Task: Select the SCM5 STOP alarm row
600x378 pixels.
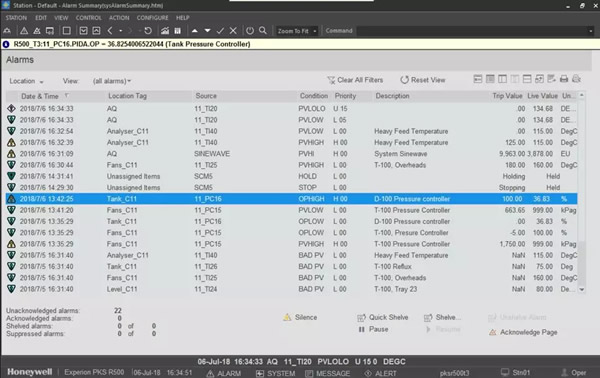Action: (x=292, y=188)
